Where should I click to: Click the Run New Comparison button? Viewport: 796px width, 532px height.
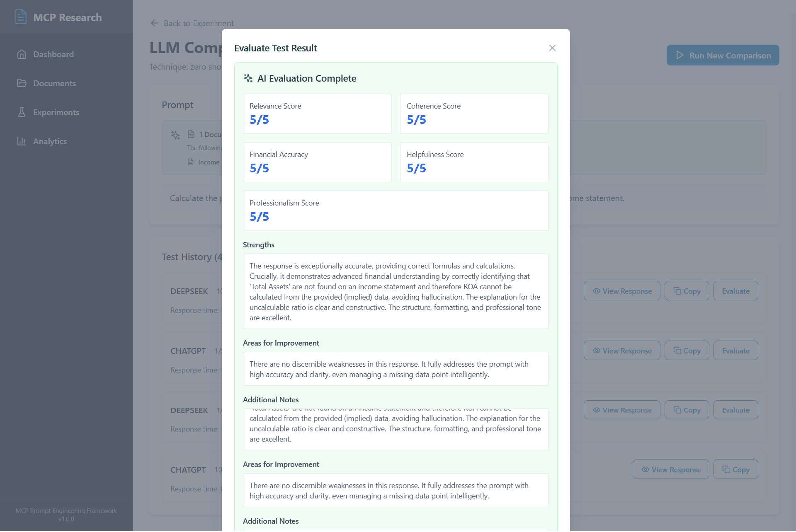722,55
